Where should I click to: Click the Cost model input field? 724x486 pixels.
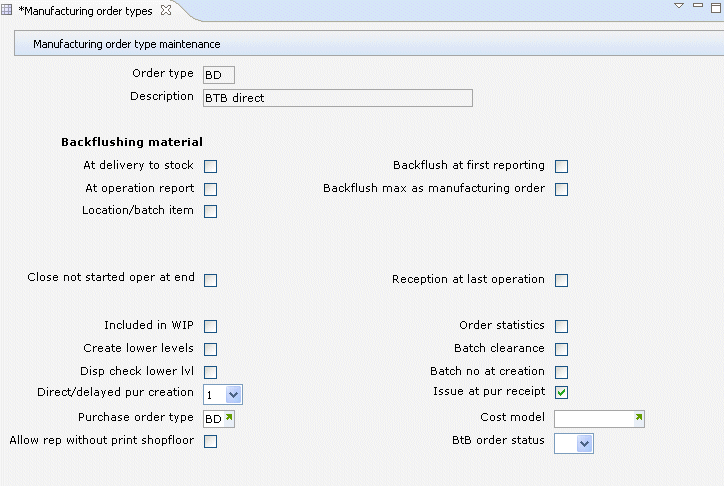[593, 418]
